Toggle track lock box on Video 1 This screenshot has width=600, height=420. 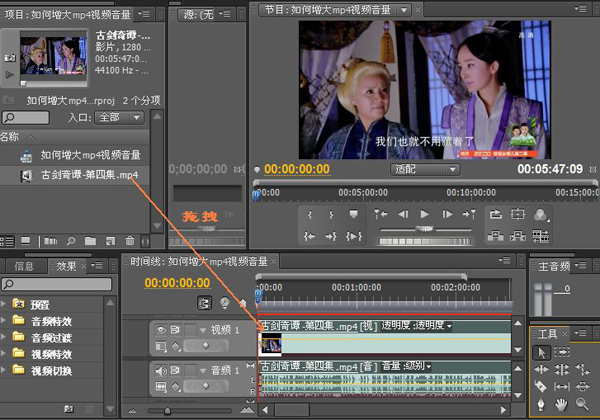click(x=190, y=329)
